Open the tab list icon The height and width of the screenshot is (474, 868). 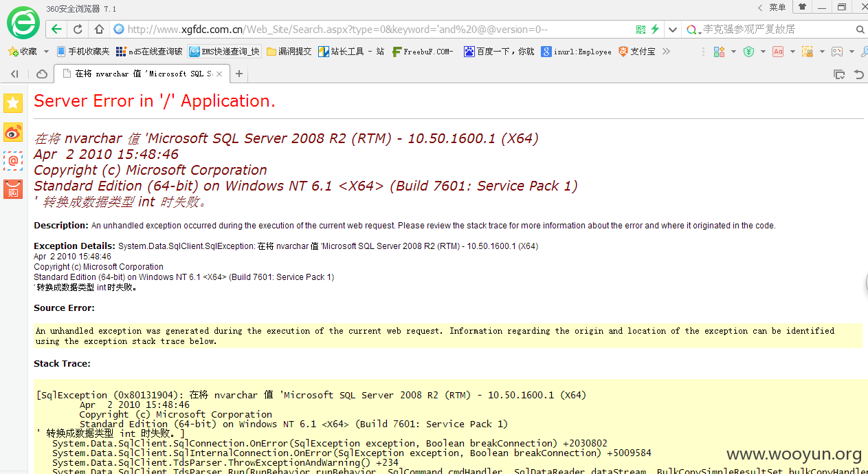(839, 74)
